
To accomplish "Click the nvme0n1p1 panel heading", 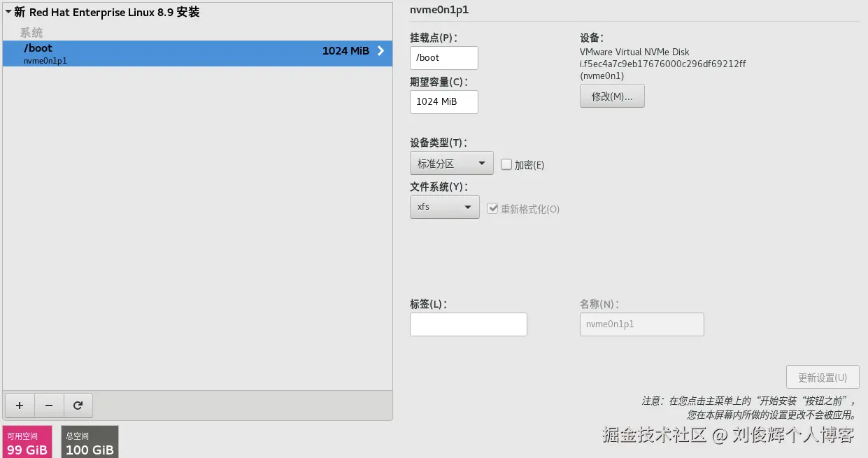I will [x=439, y=10].
